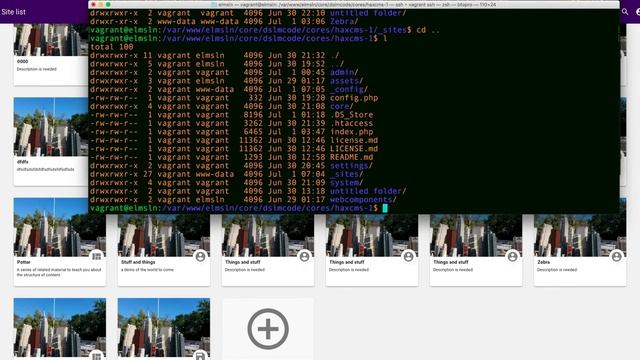The image size is (640, 360).
Task: Click 'a demo of the world to come' description
Action: 147,270
